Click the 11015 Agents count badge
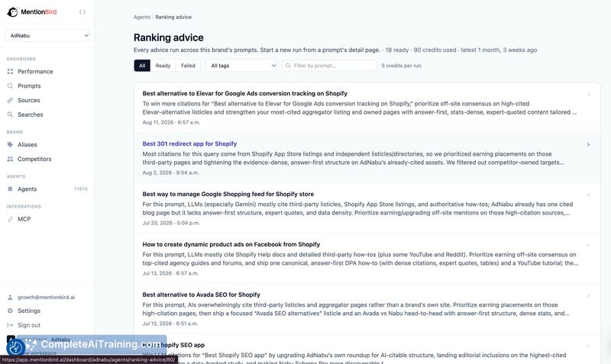Image resolution: width=611 pixels, height=364 pixels. (x=81, y=189)
